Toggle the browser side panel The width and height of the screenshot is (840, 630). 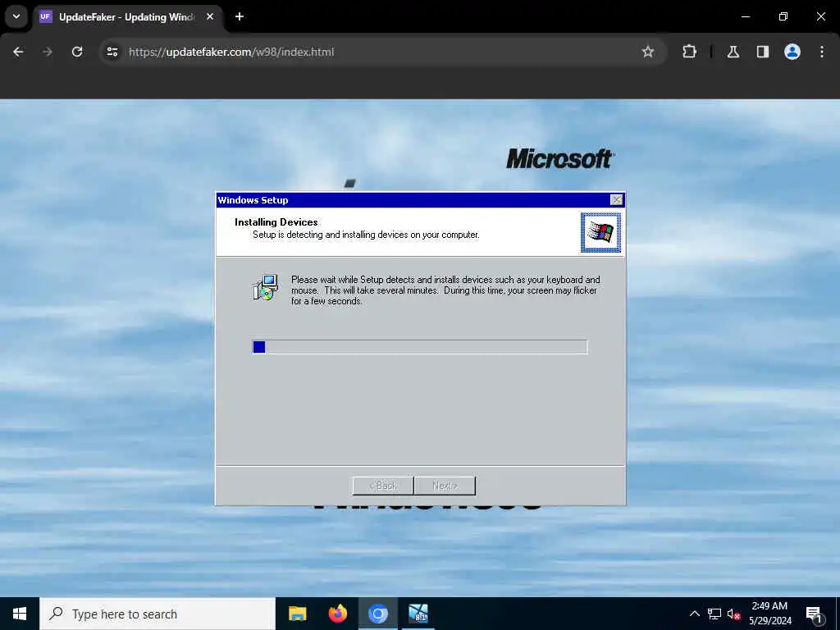click(x=762, y=52)
